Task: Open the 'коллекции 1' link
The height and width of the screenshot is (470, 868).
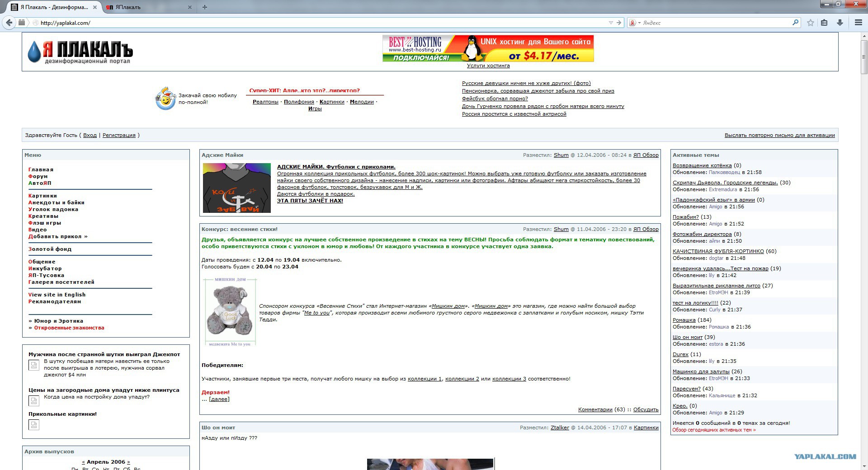Action: (425, 379)
